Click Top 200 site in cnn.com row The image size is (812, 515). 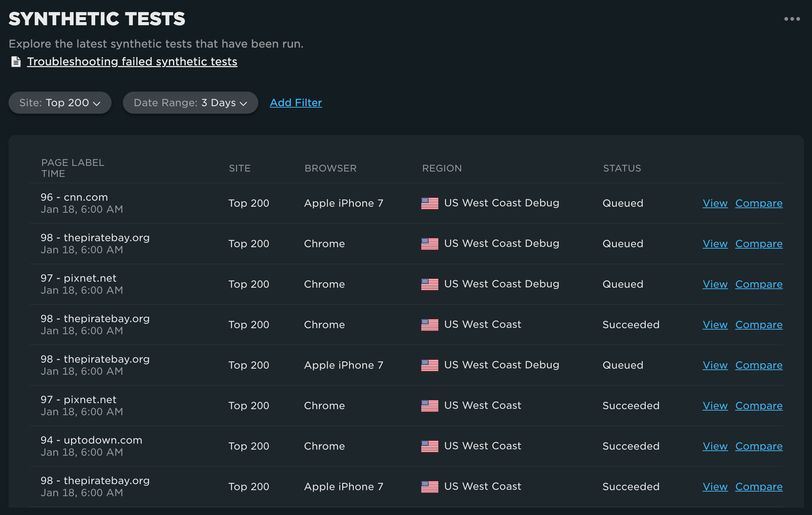click(249, 203)
